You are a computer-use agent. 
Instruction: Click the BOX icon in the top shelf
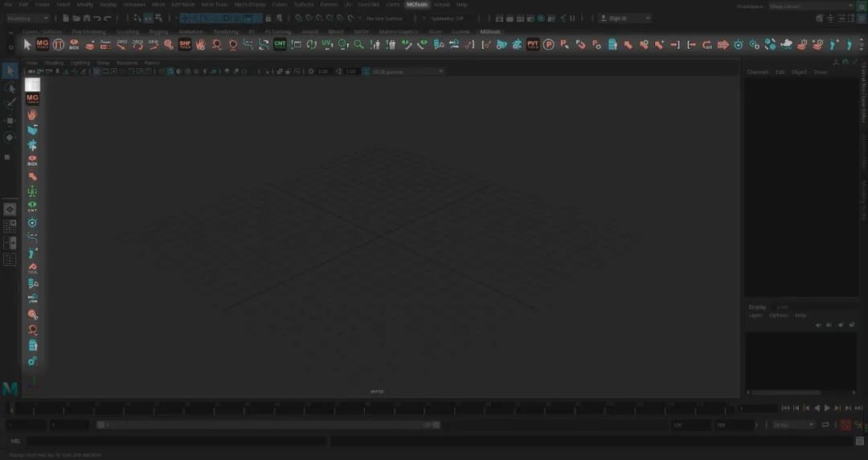pos(74,44)
